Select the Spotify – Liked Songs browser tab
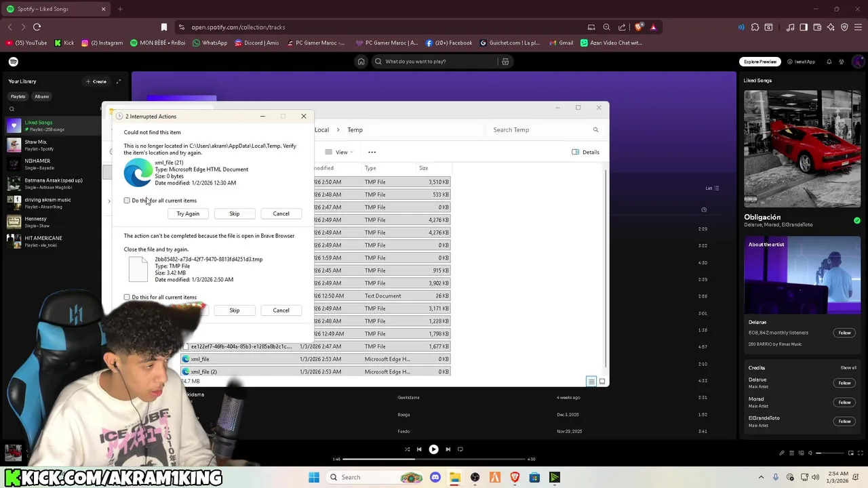This screenshot has width=868, height=488. pyautogui.click(x=56, y=9)
